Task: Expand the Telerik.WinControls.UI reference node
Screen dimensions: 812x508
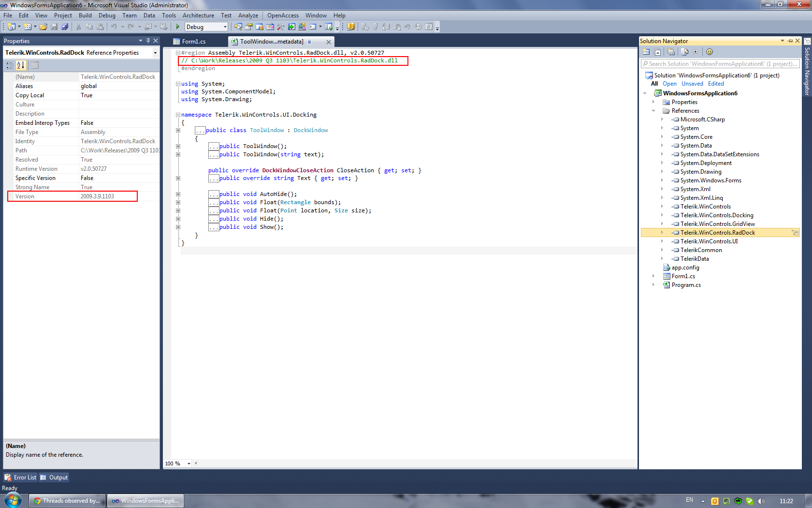Action: (x=662, y=241)
